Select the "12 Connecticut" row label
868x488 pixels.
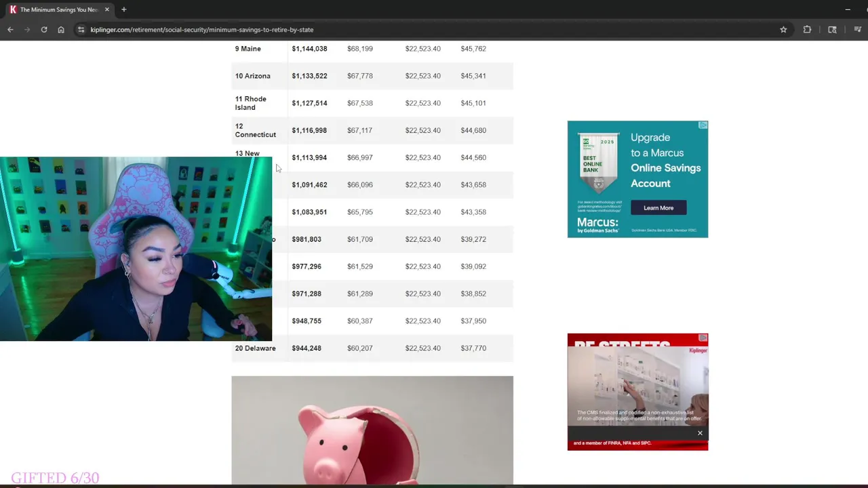[255, 130]
